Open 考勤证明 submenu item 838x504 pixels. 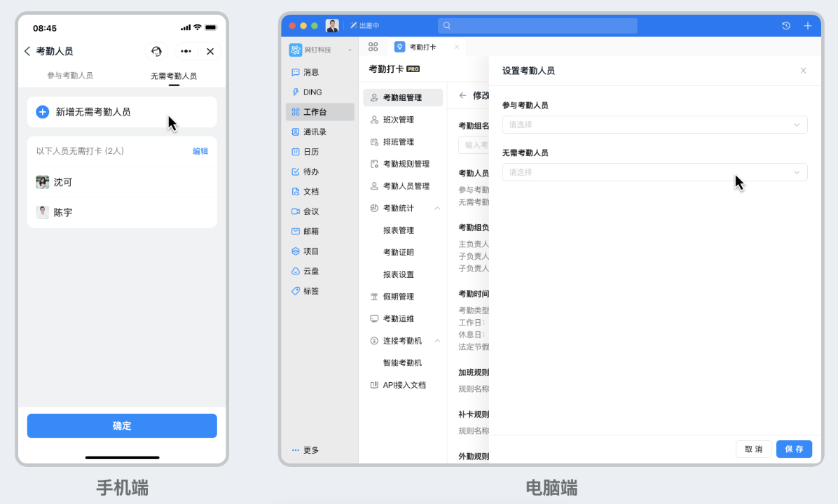pos(399,252)
